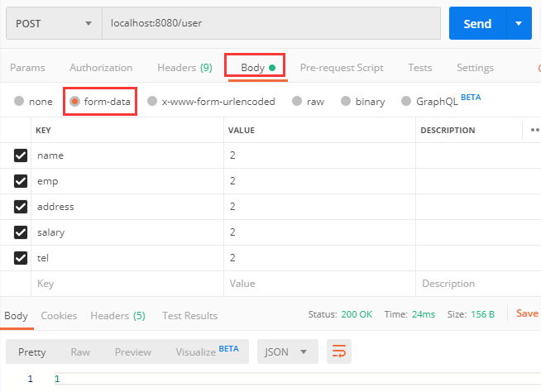Click the value cell in salary row
This screenshot has width=541, height=392.
[319, 232]
